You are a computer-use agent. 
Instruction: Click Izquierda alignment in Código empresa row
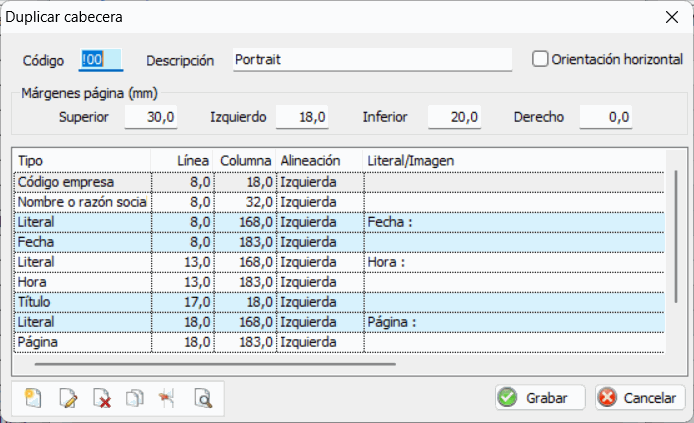click(320, 182)
